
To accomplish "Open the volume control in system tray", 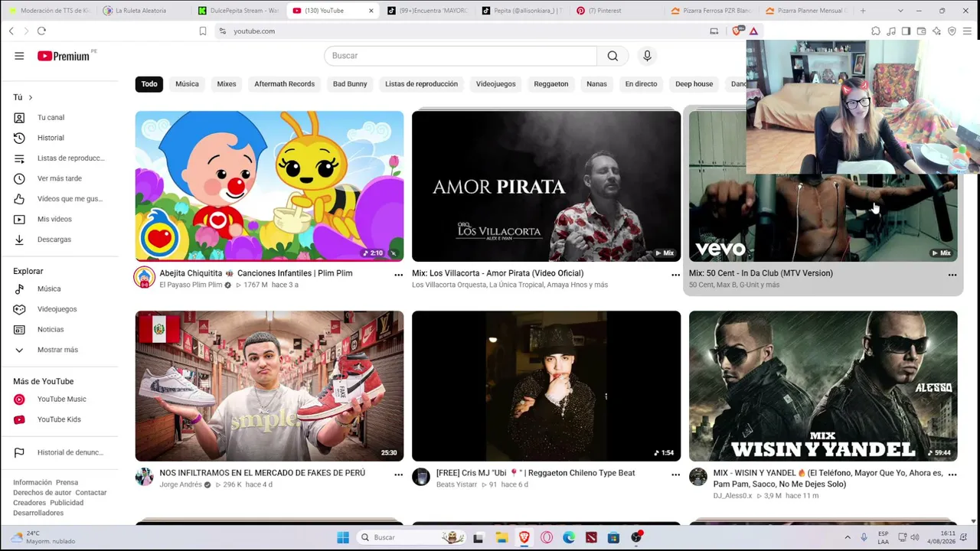I will point(914,537).
